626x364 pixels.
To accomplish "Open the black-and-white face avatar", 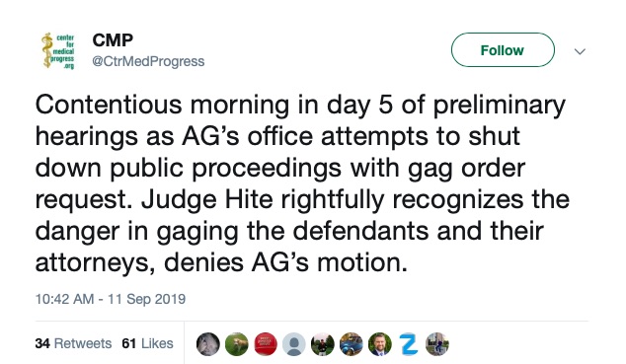I will click(208, 344).
